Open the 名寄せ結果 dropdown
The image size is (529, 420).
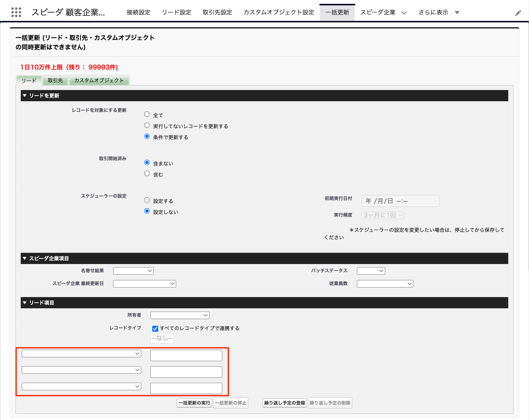pos(133,271)
